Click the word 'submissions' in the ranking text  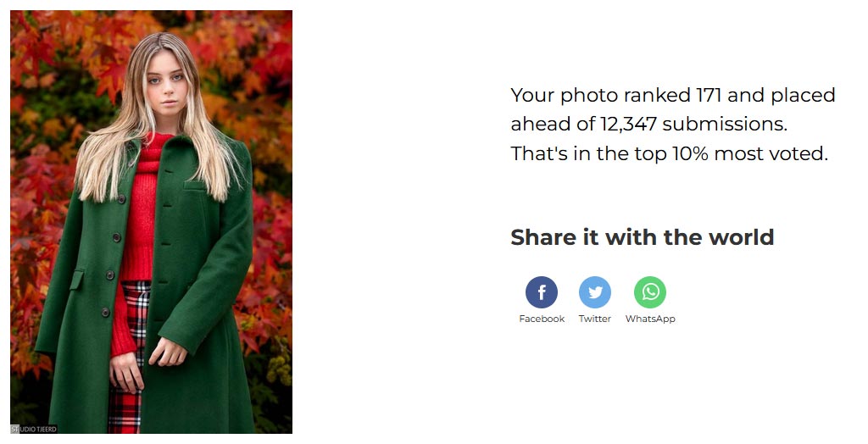(x=725, y=124)
